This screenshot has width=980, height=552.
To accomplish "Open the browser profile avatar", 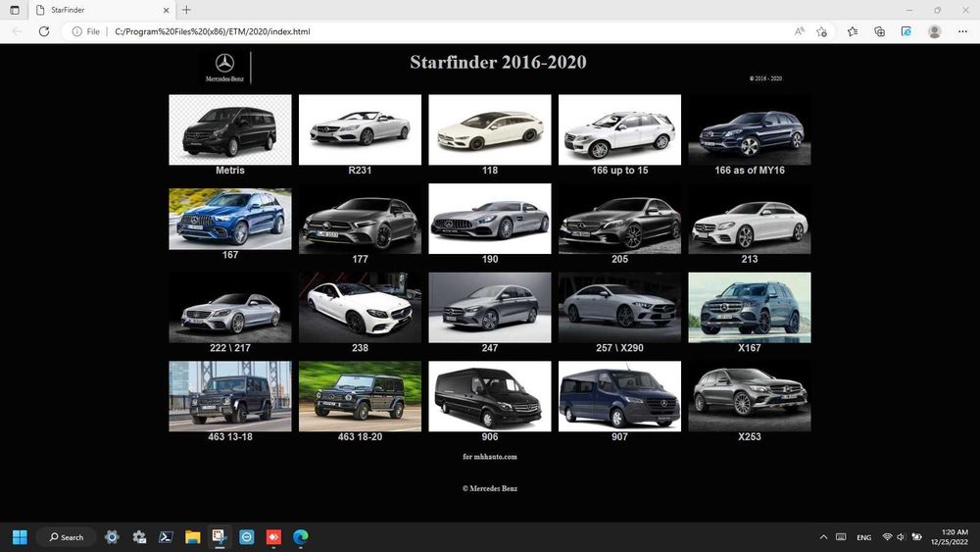I will [x=934, y=31].
